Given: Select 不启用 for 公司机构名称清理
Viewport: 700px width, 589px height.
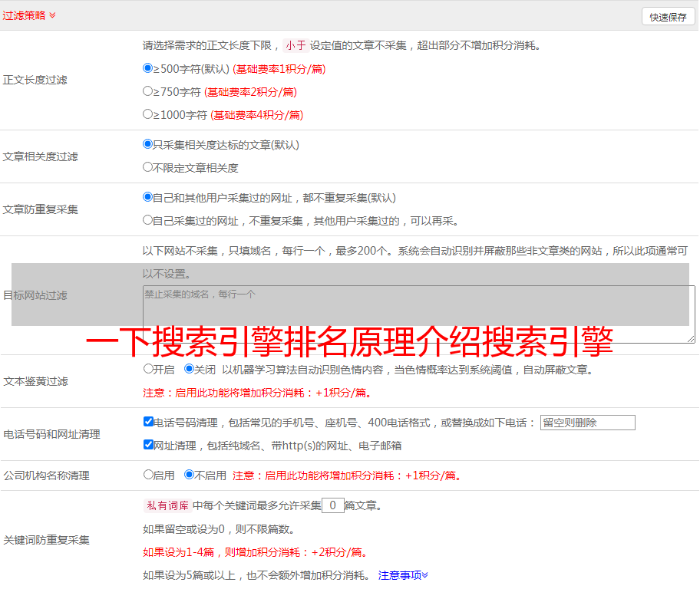Looking at the screenshot, I should (x=190, y=475).
